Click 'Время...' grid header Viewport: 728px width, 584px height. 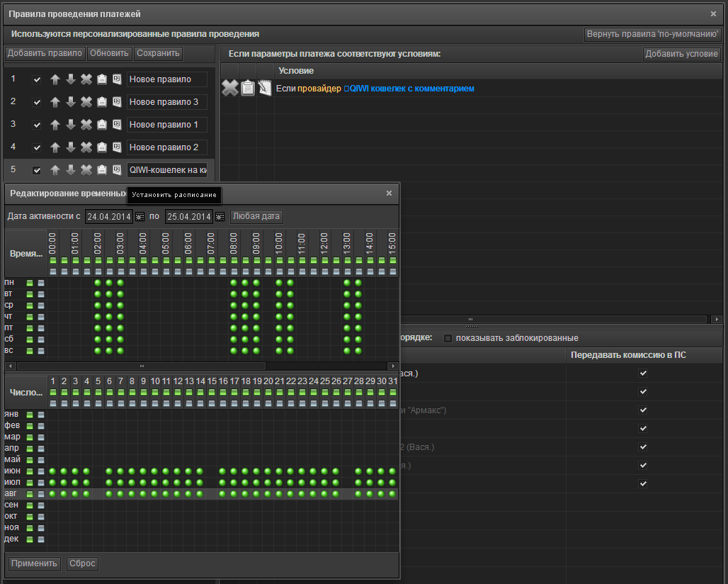coord(26,254)
